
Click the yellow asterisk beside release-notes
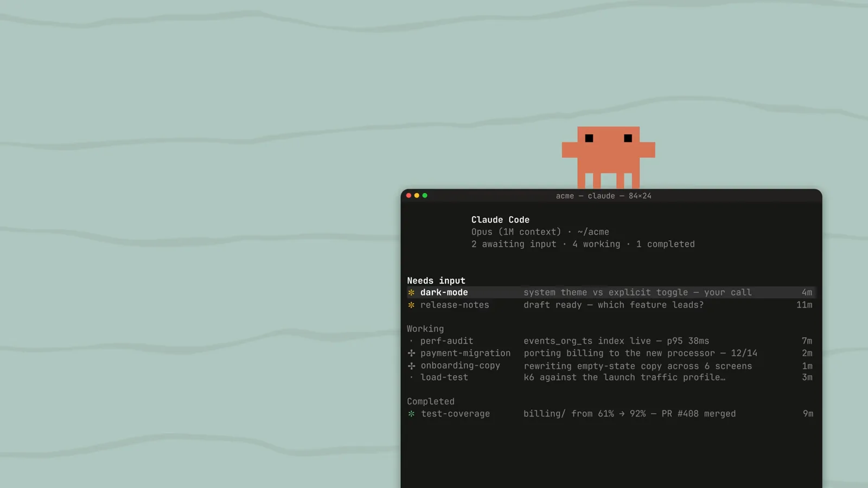click(411, 305)
